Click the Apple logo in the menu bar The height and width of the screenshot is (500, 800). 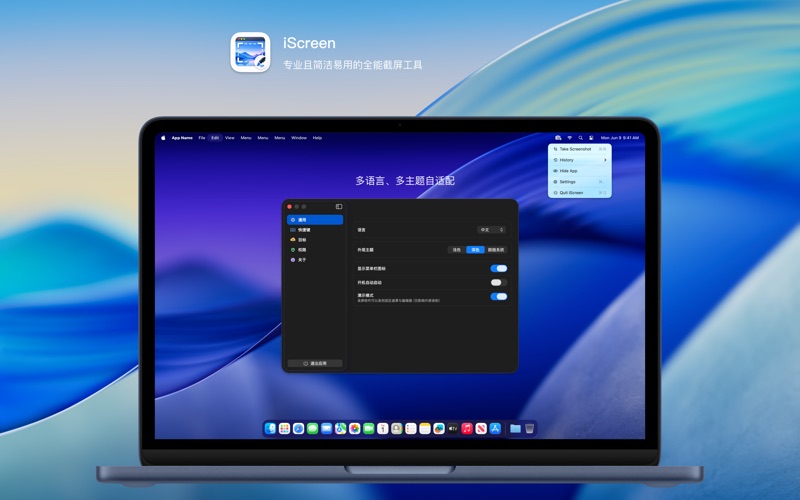coord(163,138)
